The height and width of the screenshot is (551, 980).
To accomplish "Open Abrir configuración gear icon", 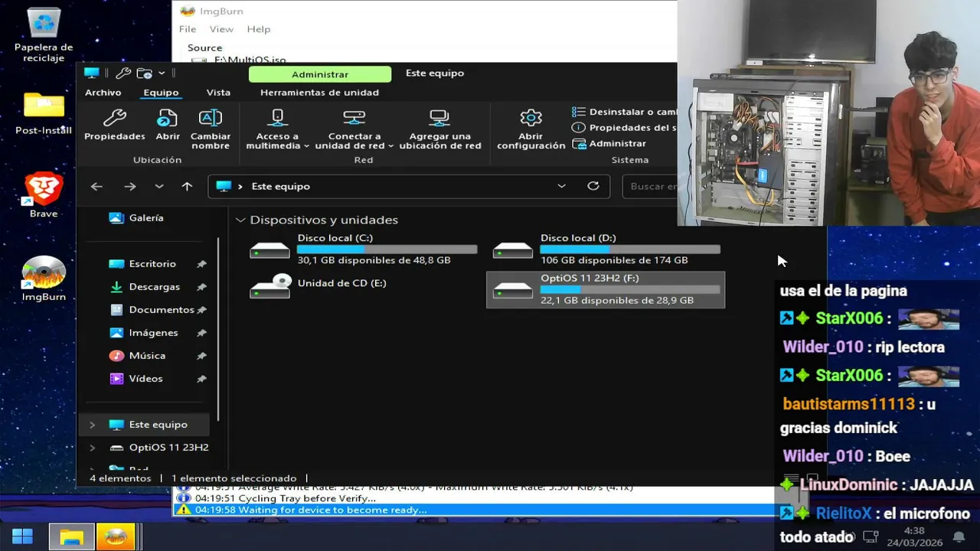I will pyautogui.click(x=531, y=129).
